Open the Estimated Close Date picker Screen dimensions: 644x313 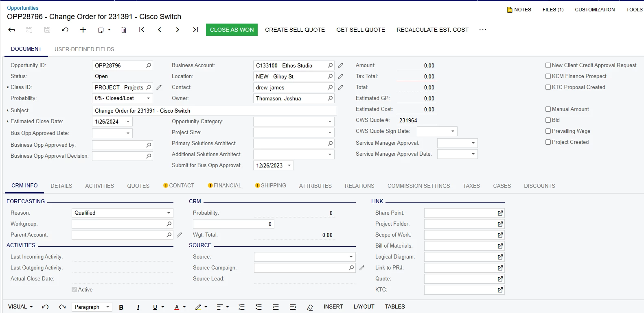tap(128, 122)
